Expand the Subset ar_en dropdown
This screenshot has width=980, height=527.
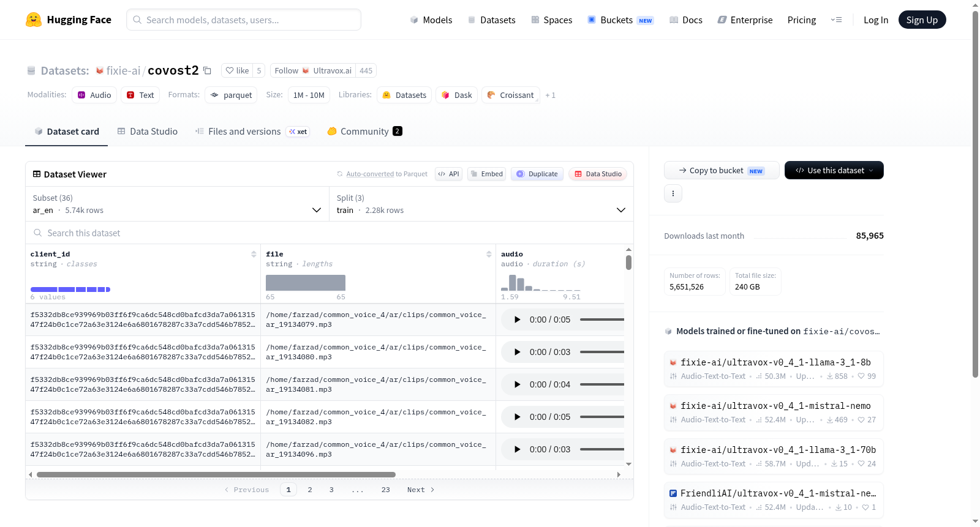177,204
